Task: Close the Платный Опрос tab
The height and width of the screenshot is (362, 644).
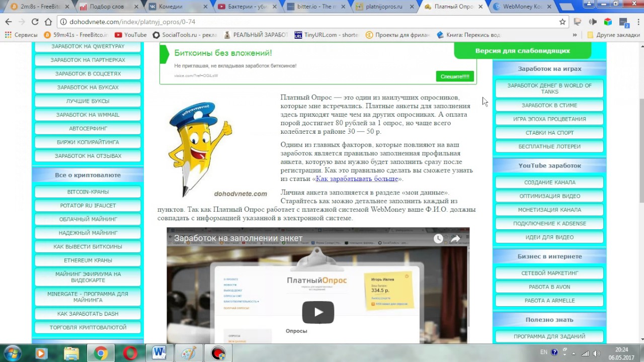Action: click(480, 7)
